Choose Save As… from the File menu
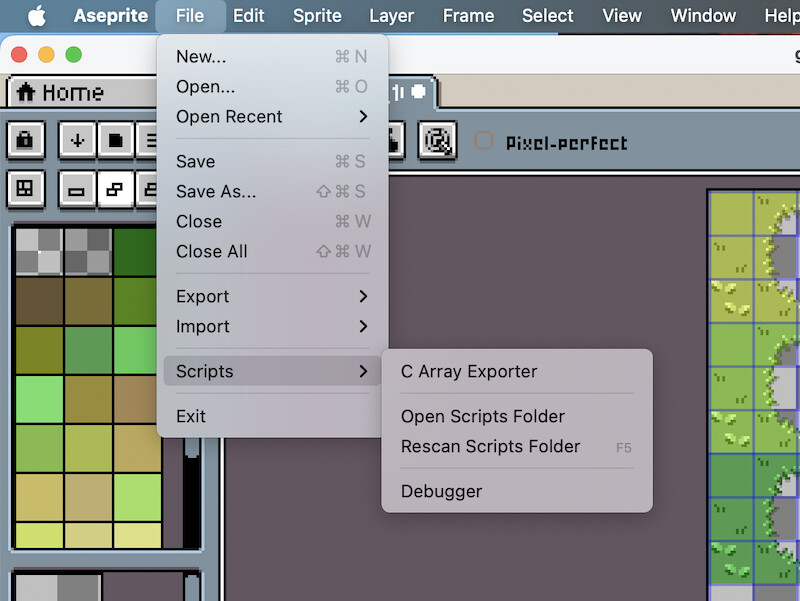This screenshot has height=601, width=800. coord(216,192)
